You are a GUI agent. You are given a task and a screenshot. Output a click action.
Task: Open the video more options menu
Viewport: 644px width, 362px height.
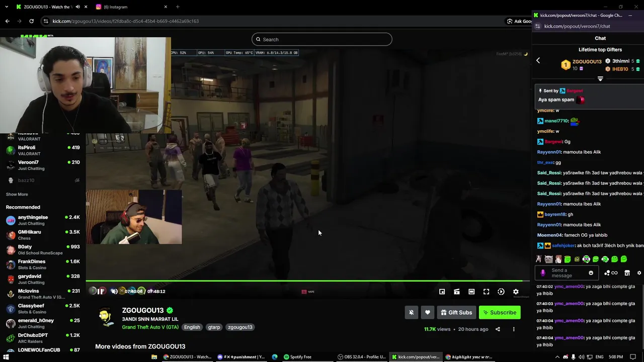coord(514,329)
